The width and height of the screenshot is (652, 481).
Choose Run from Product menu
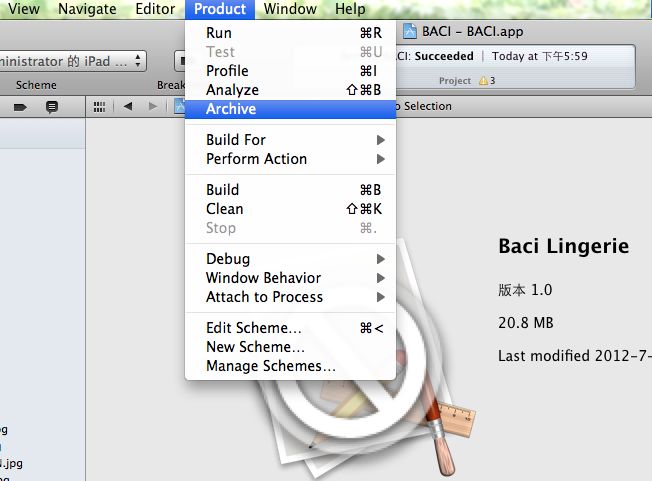click(290, 33)
